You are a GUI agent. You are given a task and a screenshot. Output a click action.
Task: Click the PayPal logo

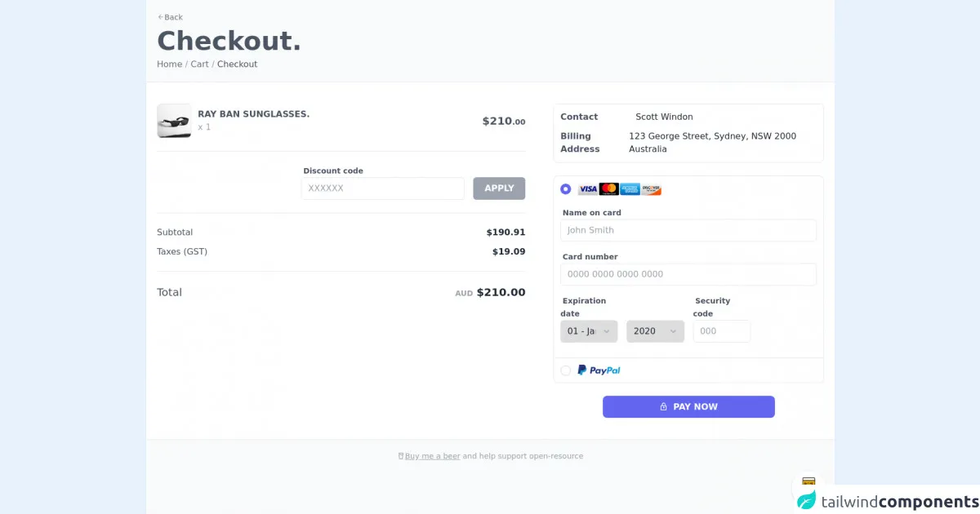click(x=599, y=370)
